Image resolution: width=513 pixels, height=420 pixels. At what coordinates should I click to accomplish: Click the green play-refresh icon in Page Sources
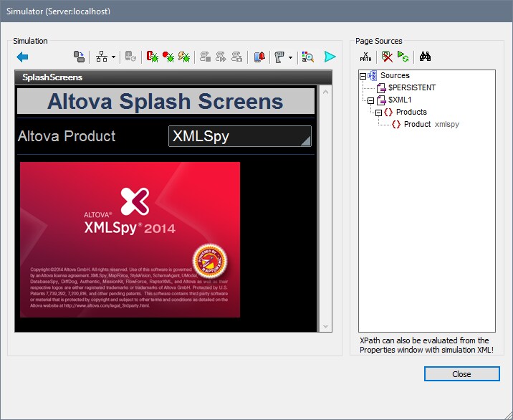pyautogui.click(x=403, y=57)
